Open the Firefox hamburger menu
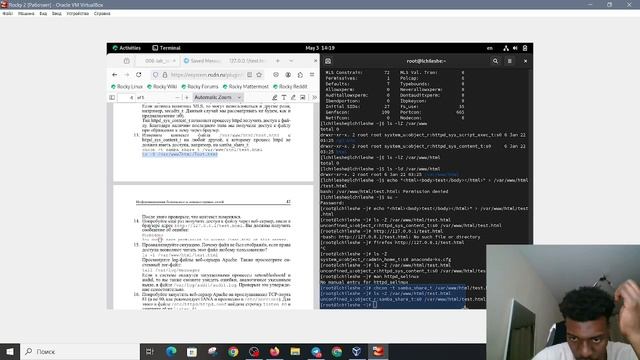Image resolution: width=640 pixels, height=360 pixels. tap(312, 75)
